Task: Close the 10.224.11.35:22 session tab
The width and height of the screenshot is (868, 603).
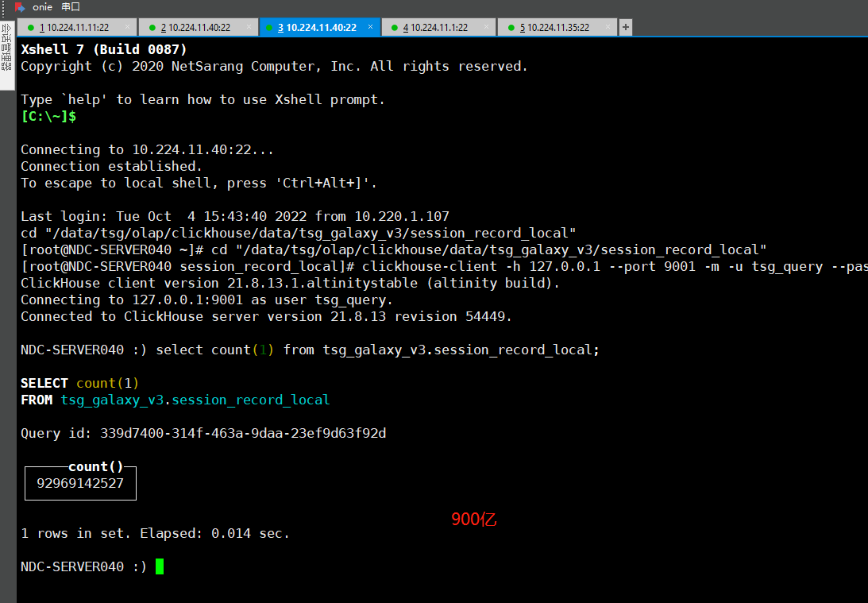Action: (x=608, y=27)
